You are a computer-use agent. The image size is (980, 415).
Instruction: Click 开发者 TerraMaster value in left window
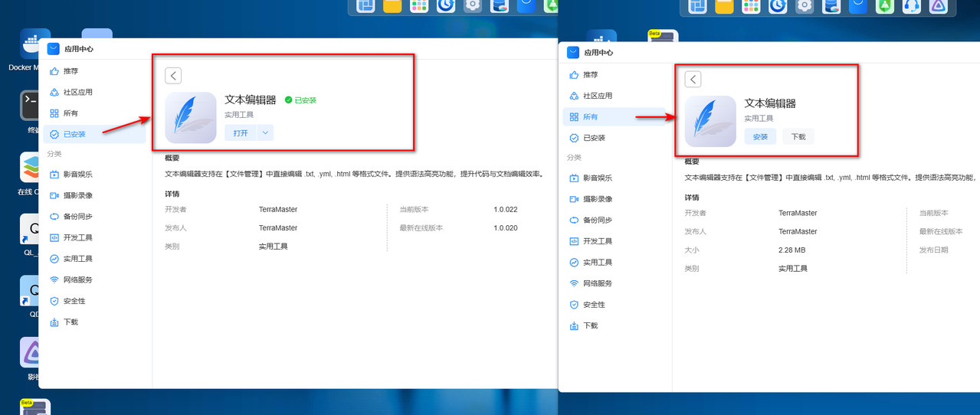pyautogui.click(x=278, y=209)
